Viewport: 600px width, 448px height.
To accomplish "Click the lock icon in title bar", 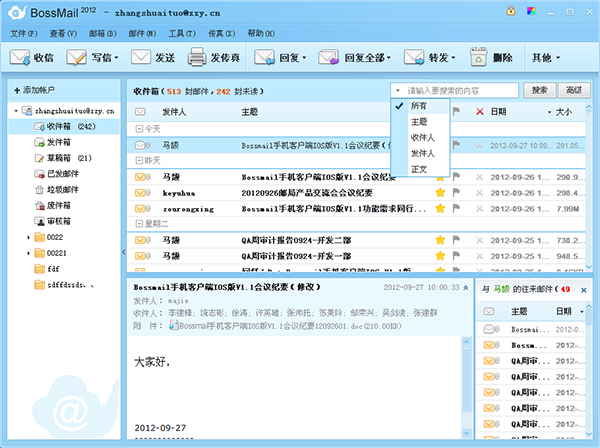I will [511, 11].
